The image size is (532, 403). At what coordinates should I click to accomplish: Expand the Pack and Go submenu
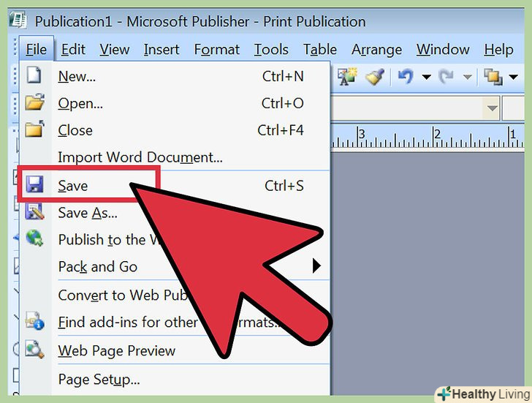[175, 266]
